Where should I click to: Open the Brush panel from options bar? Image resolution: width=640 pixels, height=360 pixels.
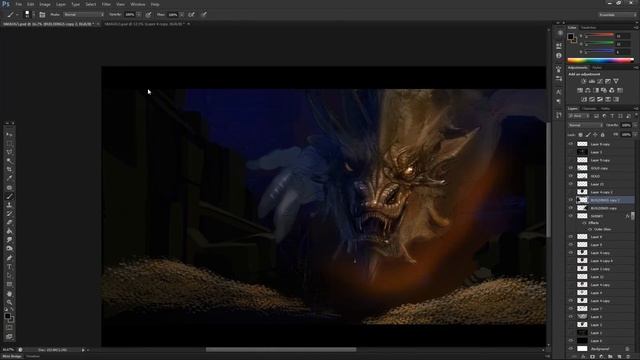pos(42,14)
